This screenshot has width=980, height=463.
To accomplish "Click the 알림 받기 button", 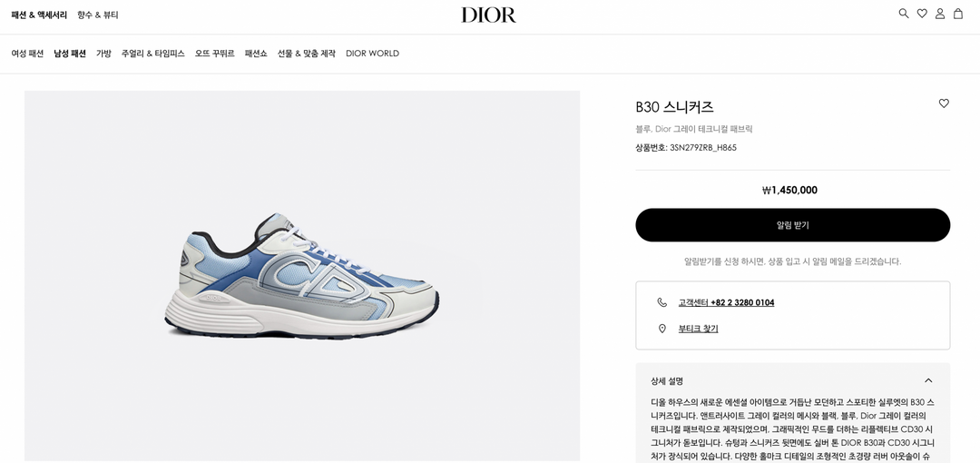I will coord(792,225).
